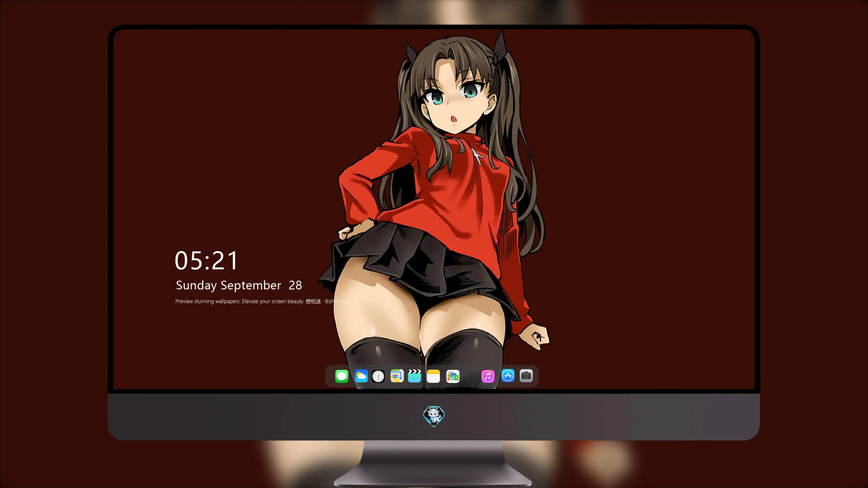This screenshot has height=488, width=868.
Task: Launch the Videos clapperboard app
Action: [x=415, y=376]
